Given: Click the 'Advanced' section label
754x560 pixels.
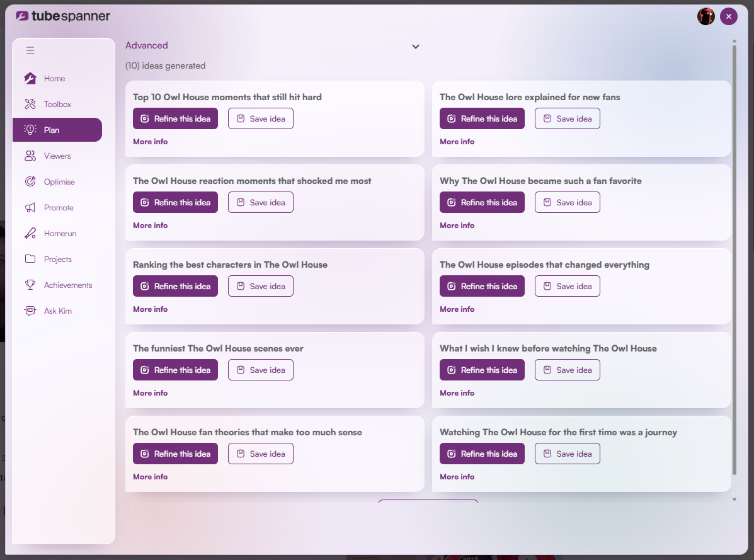Looking at the screenshot, I should pos(147,45).
